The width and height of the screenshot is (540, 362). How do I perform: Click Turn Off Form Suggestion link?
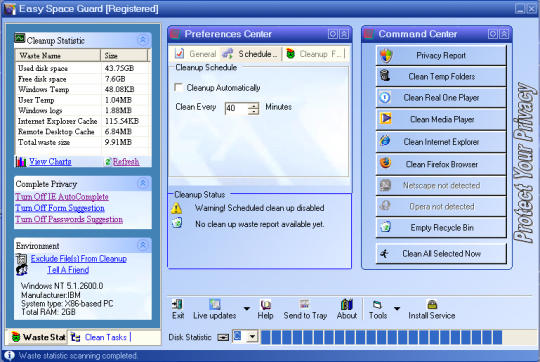pyautogui.click(x=60, y=208)
